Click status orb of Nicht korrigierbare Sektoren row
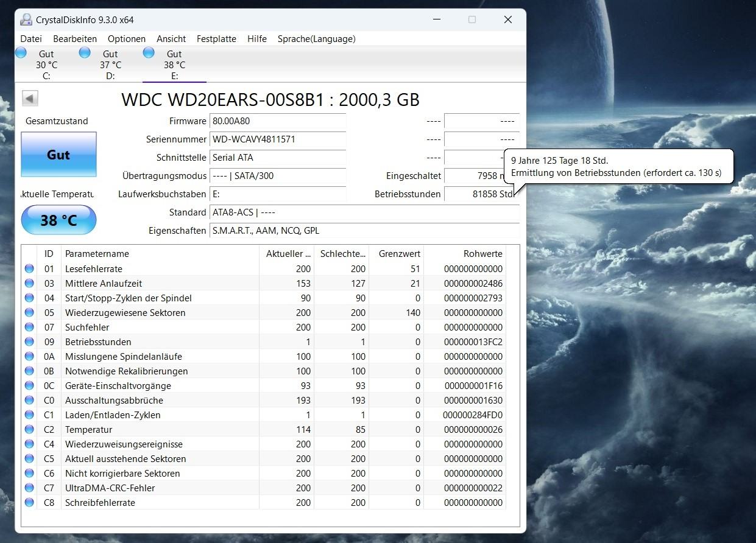Screen dimensions: 756x543 [29, 474]
